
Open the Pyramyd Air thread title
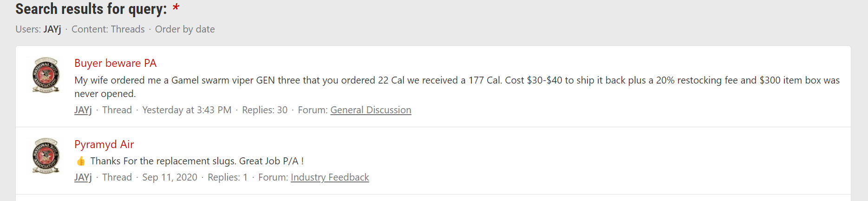pos(104,144)
